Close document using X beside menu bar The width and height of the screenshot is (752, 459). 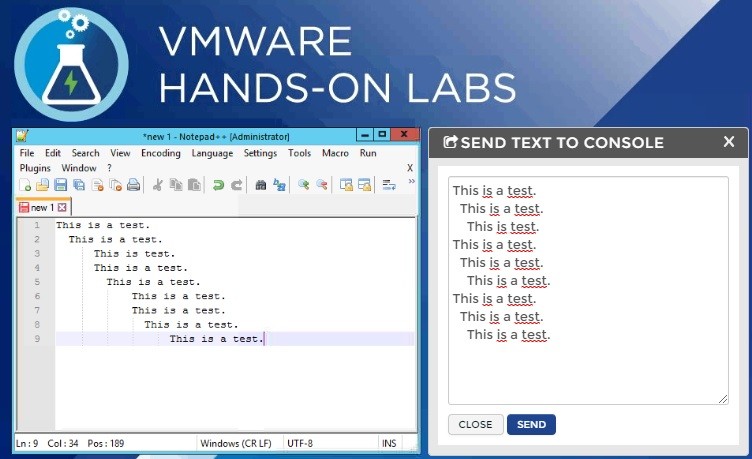[410, 168]
